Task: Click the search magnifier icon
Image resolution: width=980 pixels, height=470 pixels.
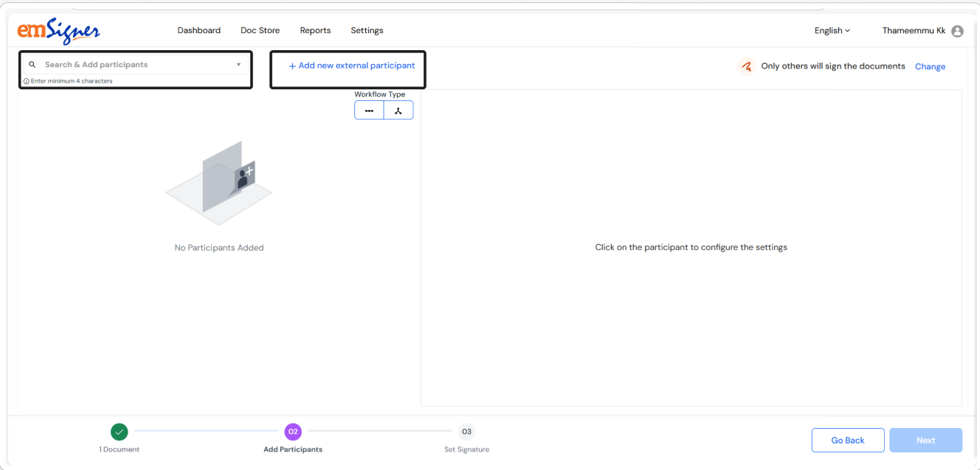Action: tap(32, 65)
